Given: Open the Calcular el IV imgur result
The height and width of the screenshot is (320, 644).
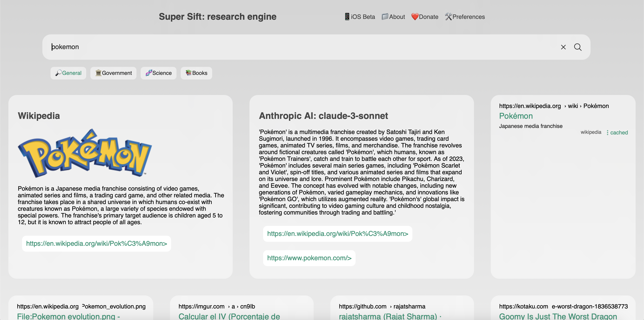Looking at the screenshot, I should tap(229, 316).
